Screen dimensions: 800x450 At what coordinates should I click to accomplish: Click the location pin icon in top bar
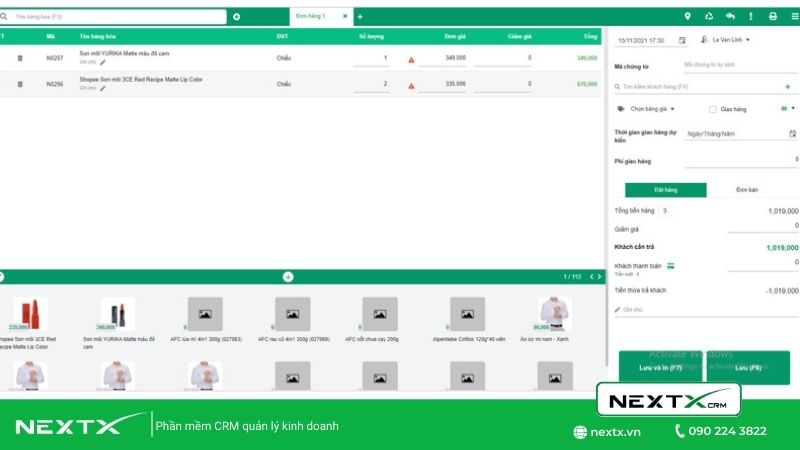click(x=687, y=16)
